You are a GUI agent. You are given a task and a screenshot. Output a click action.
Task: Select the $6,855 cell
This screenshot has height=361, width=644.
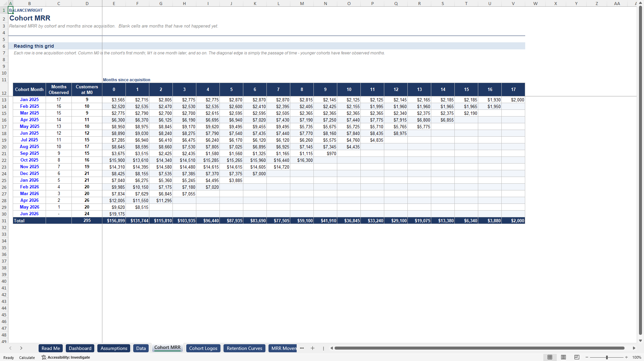(443, 120)
